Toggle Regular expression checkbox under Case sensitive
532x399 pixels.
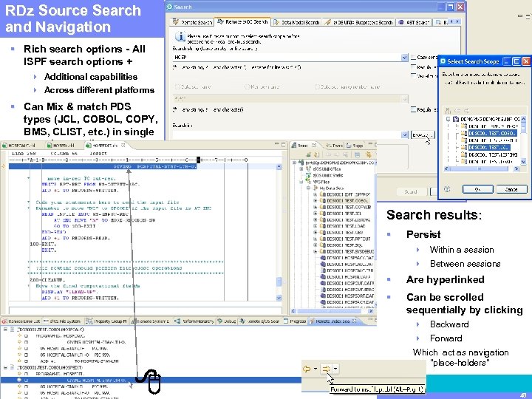[413, 66]
